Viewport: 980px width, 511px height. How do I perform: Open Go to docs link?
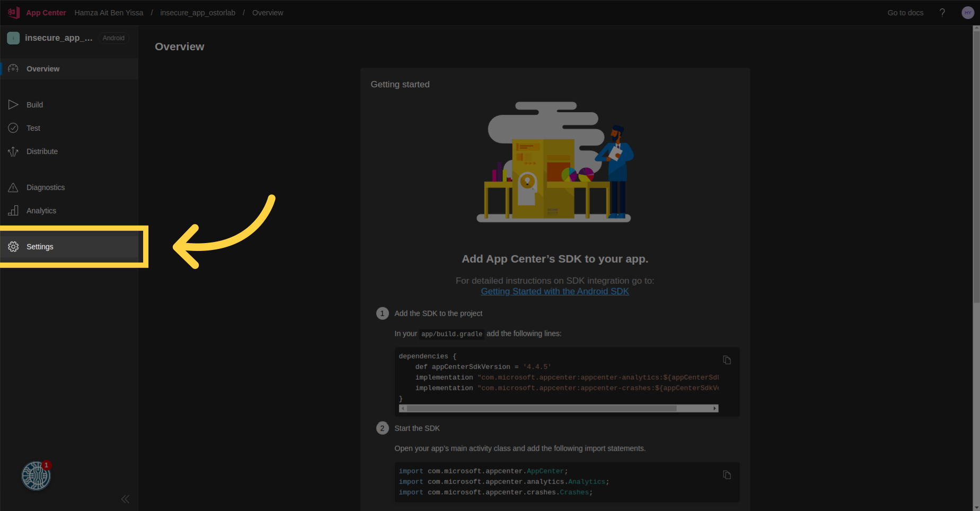click(x=905, y=13)
